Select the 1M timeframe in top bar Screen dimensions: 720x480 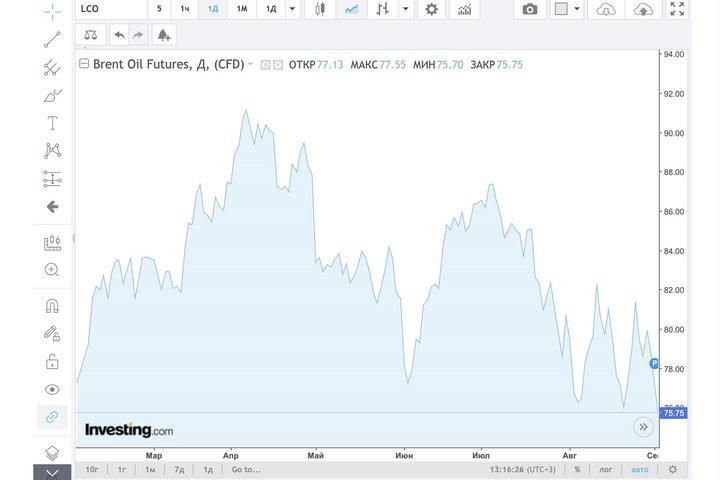pos(241,9)
